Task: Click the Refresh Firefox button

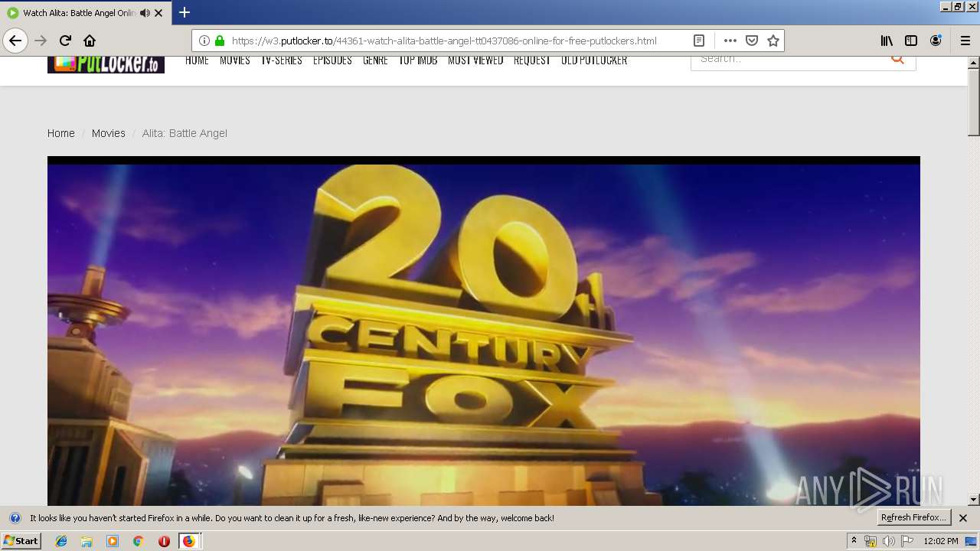Action: (913, 517)
